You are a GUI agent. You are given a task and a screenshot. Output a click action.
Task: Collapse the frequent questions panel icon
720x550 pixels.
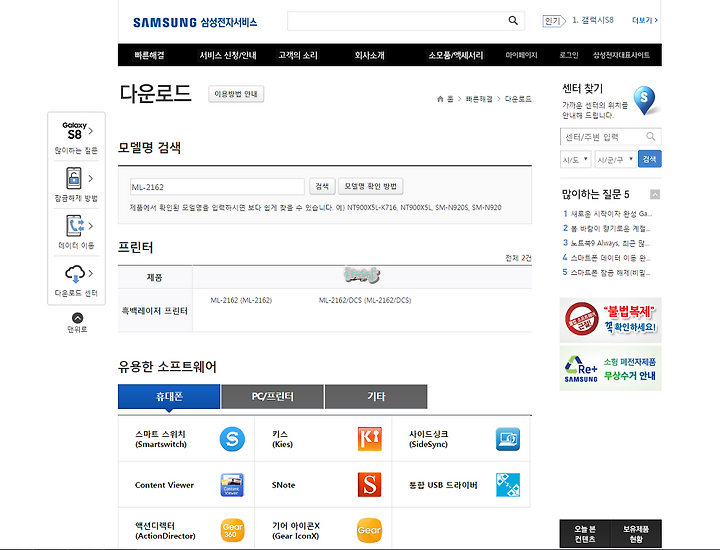[655, 195]
